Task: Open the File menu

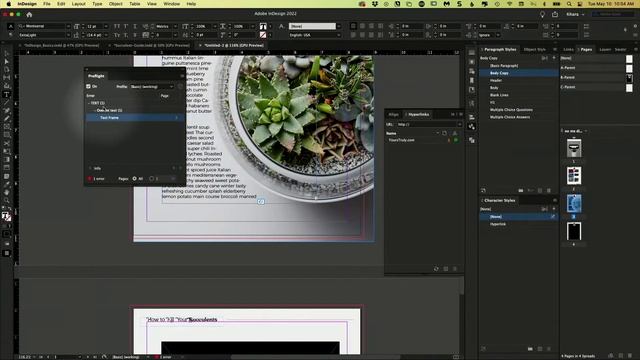Action: pos(47,4)
